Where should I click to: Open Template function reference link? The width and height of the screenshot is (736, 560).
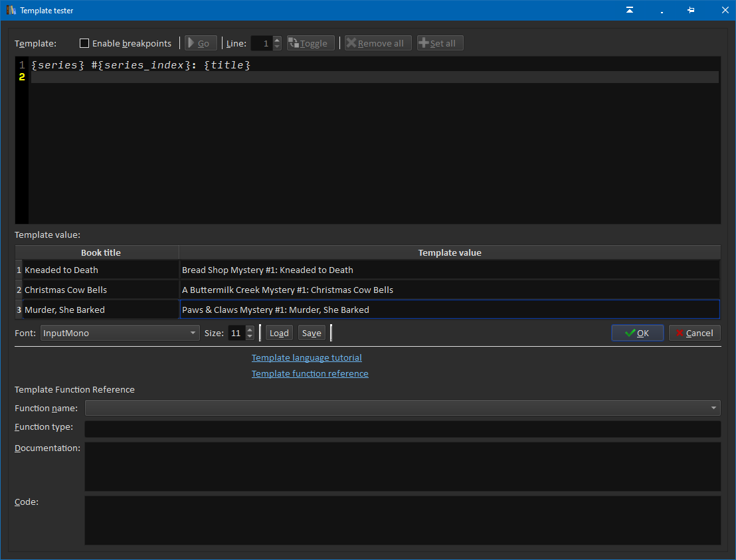click(x=310, y=373)
